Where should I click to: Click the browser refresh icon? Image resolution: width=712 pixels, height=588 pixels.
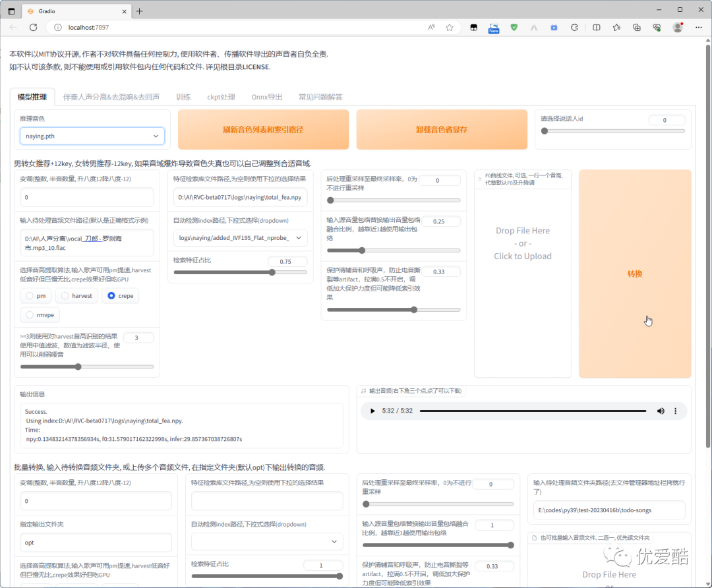point(33,27)
